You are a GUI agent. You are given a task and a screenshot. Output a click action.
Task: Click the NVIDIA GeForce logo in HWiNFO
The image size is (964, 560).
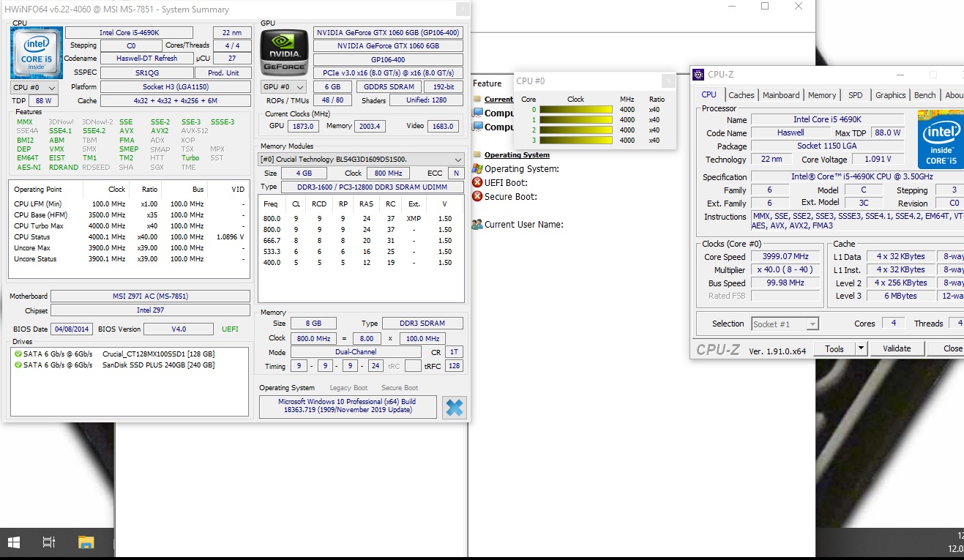[x=284, y=53]
